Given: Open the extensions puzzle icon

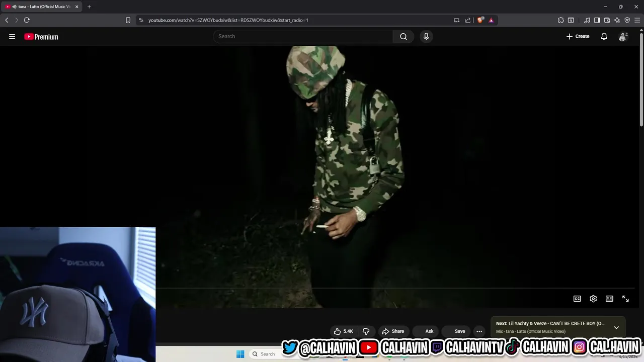Looking at the screenshot, I should (x=561, y=20).
